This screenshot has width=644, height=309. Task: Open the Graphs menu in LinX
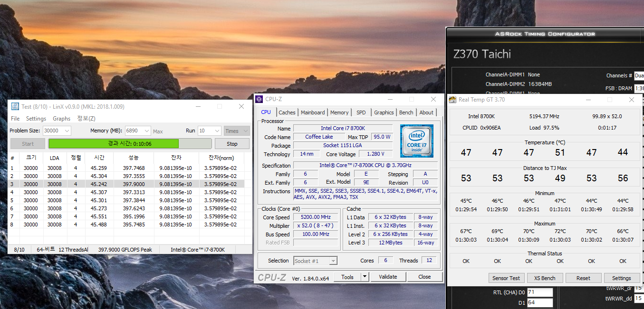click(61, 119)
